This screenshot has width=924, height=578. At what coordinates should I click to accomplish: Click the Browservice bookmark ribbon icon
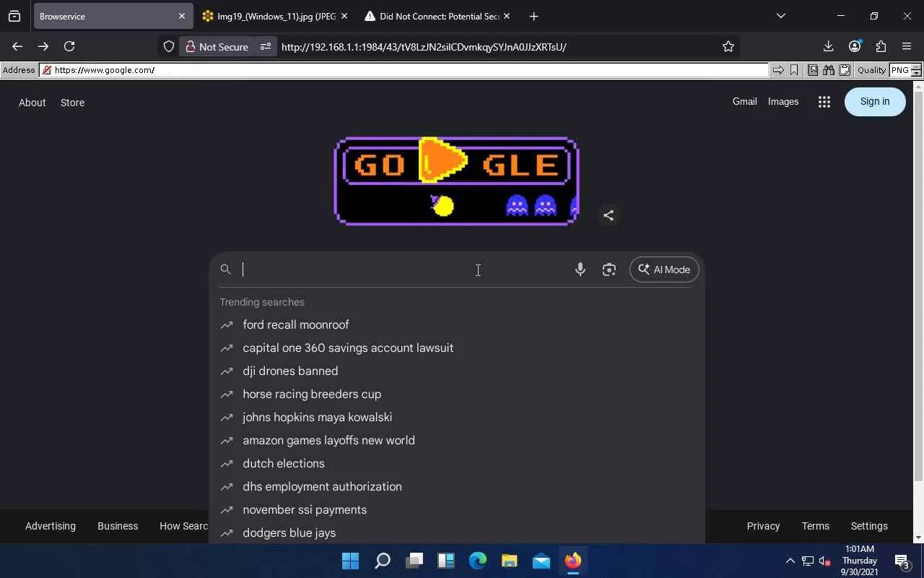[794, 70]
